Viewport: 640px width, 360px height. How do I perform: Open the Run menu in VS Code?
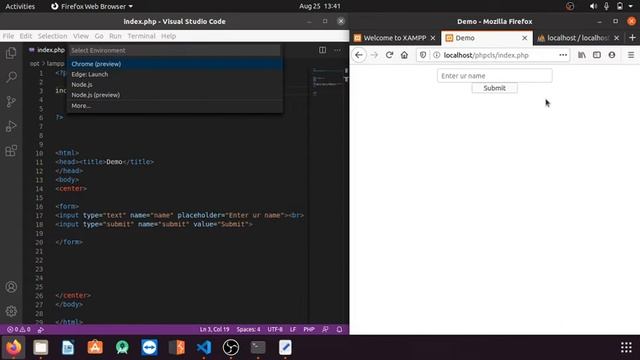(x=115, y=36)
